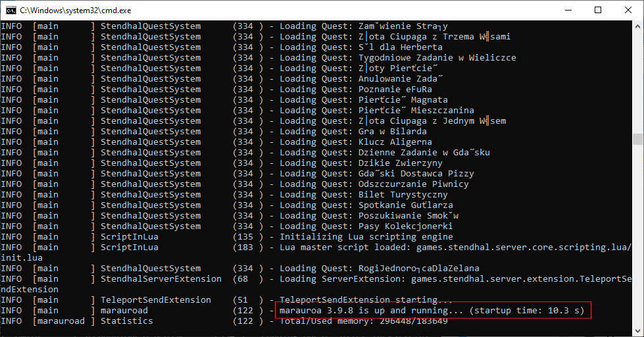Image resolution: width=644 pixels, height=337 pixels.
Task: Click the 'Loading Quest: Klucz Aligerna' line
Action: [x=356, y=142]
